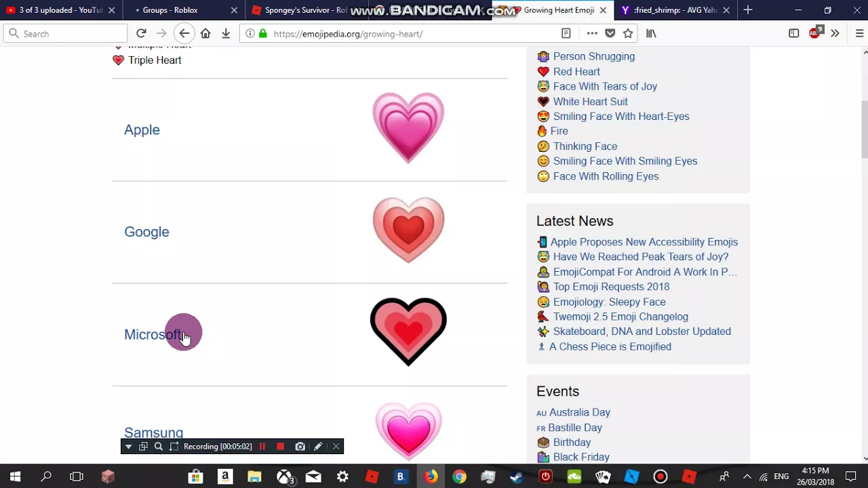Toggle the sidebar icon in toolbar
Image resolution: width=868 pixels, height=488 pixels.
pyautogui.click(x=794, y=33)
